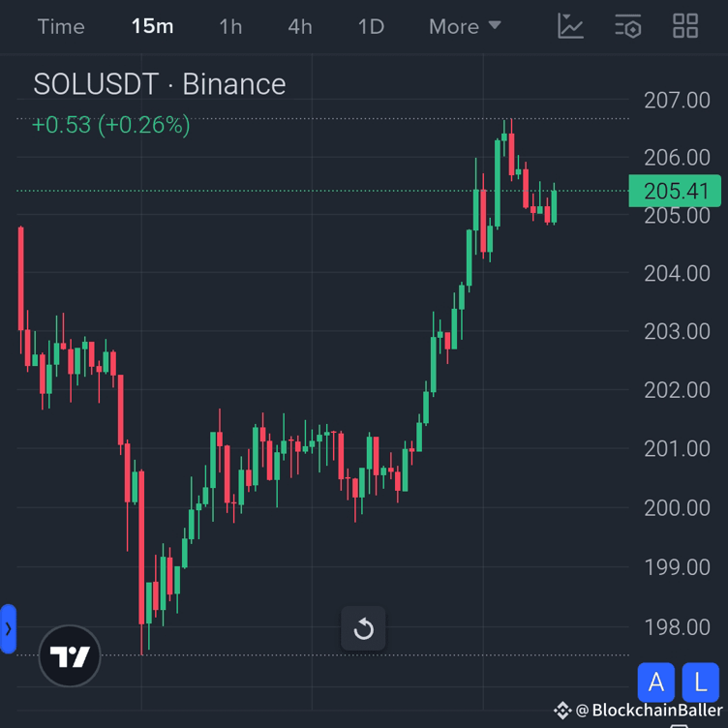Open the four-square grid layout icon
The height and width of the screenshot is (728, 728).
[685, 26]
